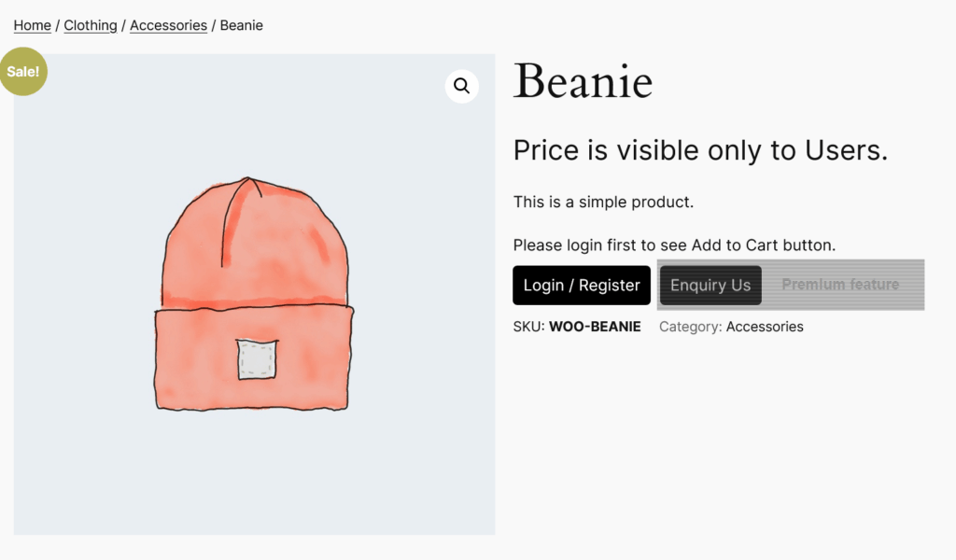Click the magnifying glass zoom icon

pyautogui.click(x=461, y=86)
